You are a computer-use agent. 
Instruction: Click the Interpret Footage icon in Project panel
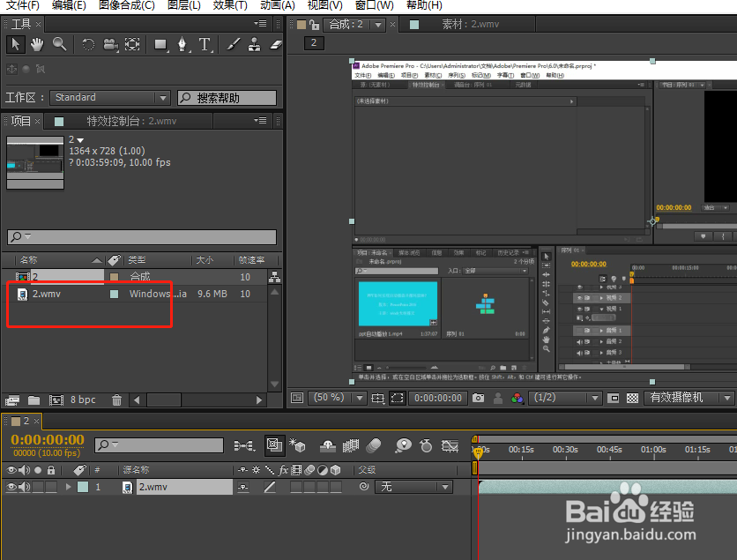(12, 400)
